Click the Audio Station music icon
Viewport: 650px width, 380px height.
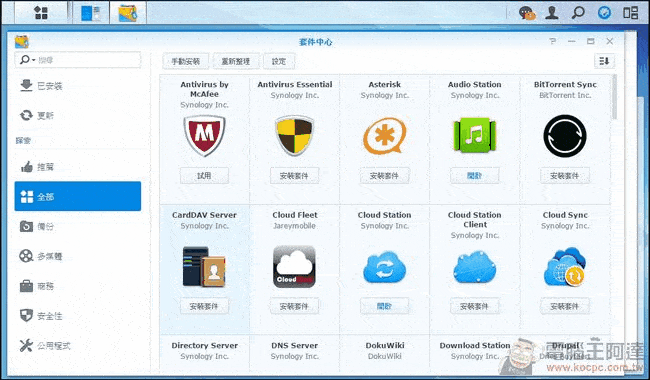click(x=475, y=135)
